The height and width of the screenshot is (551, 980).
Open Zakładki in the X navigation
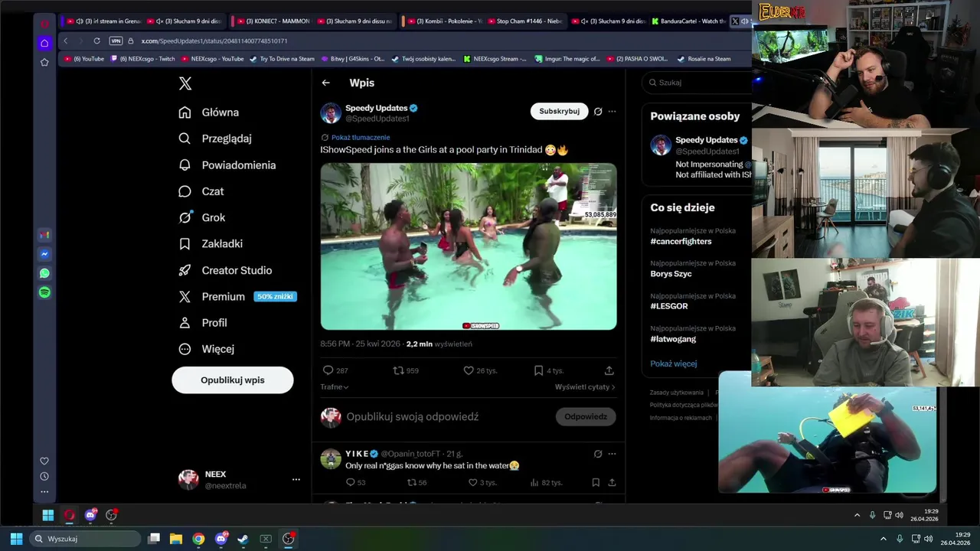click(211, 244)
